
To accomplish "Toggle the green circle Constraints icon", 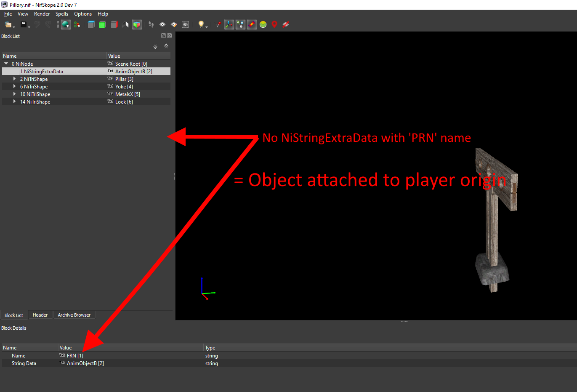I will click(x=263, y=24).
